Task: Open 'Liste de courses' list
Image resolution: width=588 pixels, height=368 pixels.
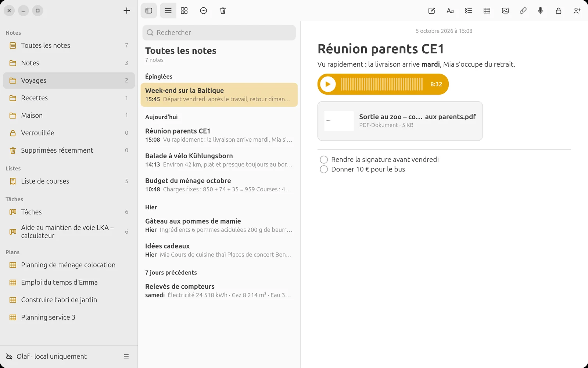Action: (69, 181)
